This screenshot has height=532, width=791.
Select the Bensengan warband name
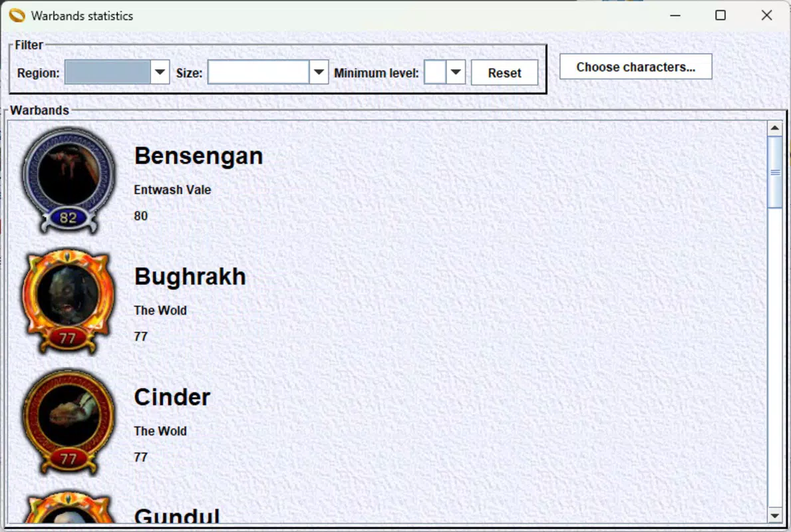pyautogui.click(x=199, y=156)
